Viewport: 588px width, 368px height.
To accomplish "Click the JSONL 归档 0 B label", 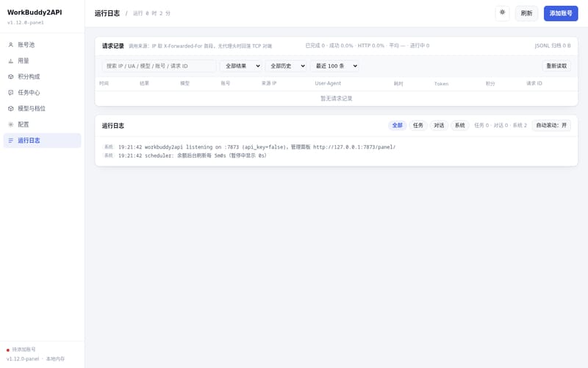I will [x=553, y=46].
